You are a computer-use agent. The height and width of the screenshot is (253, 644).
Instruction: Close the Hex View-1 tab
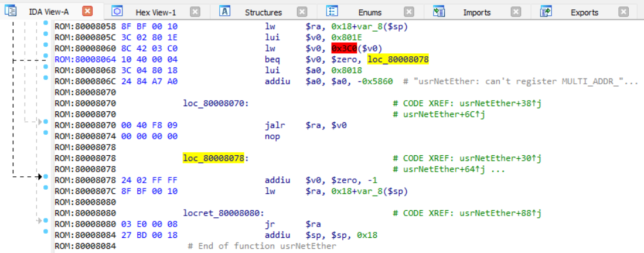coord(195,11)
